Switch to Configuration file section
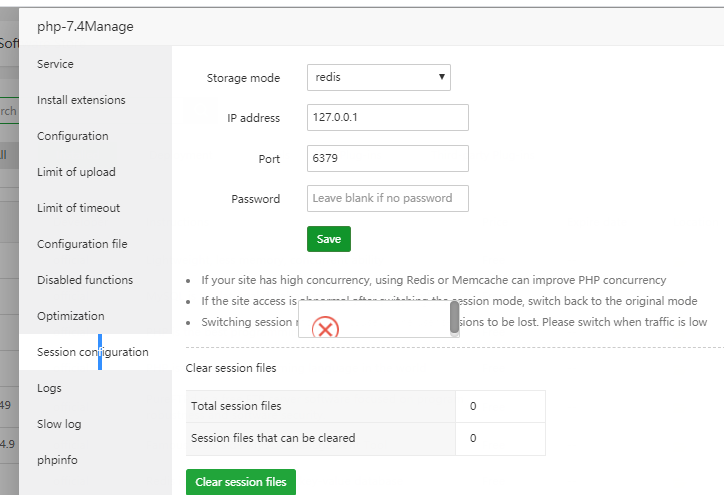The image size is (724, 495). point(82,244)
